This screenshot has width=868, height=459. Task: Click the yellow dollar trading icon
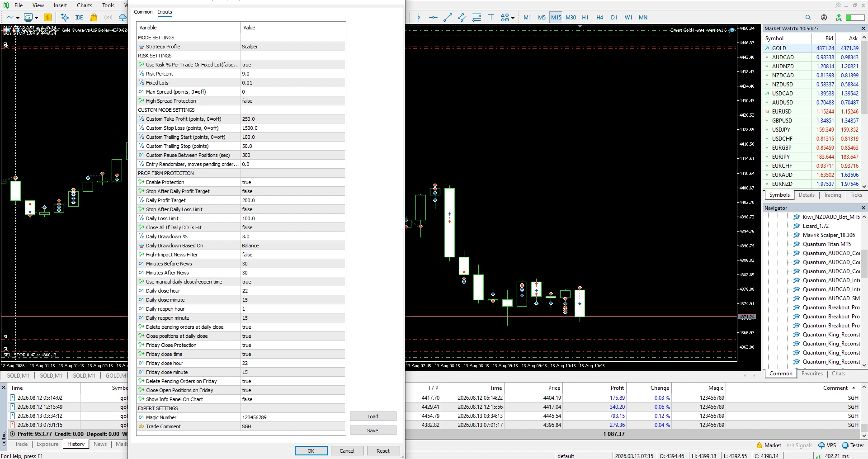coord(47,18)
